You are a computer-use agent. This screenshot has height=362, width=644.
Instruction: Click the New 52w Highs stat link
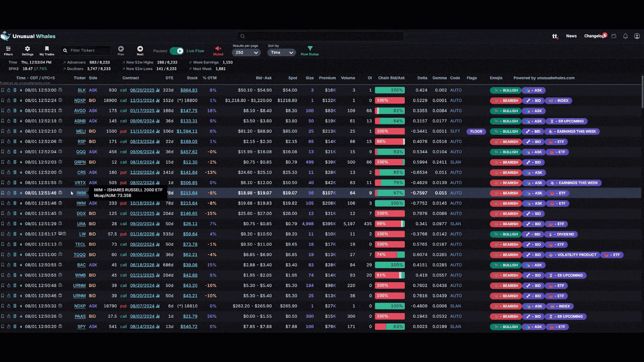click(x=137, y=62)
